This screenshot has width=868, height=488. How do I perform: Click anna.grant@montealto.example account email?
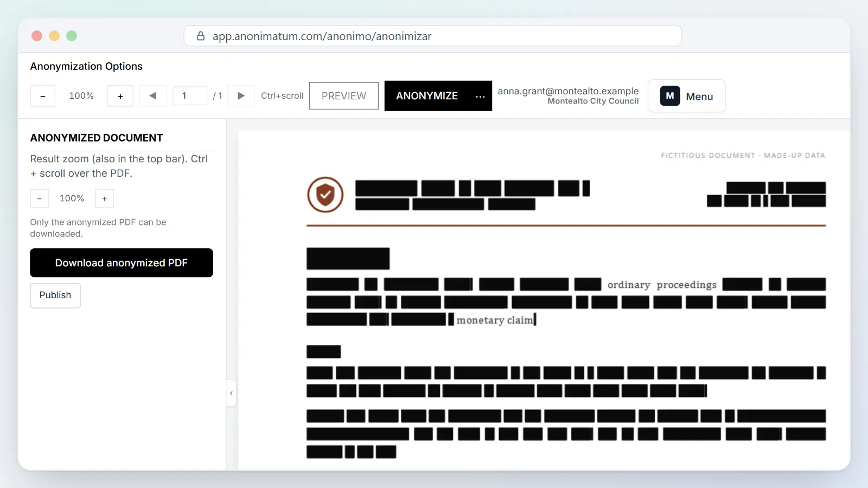(x=568, y=91)
